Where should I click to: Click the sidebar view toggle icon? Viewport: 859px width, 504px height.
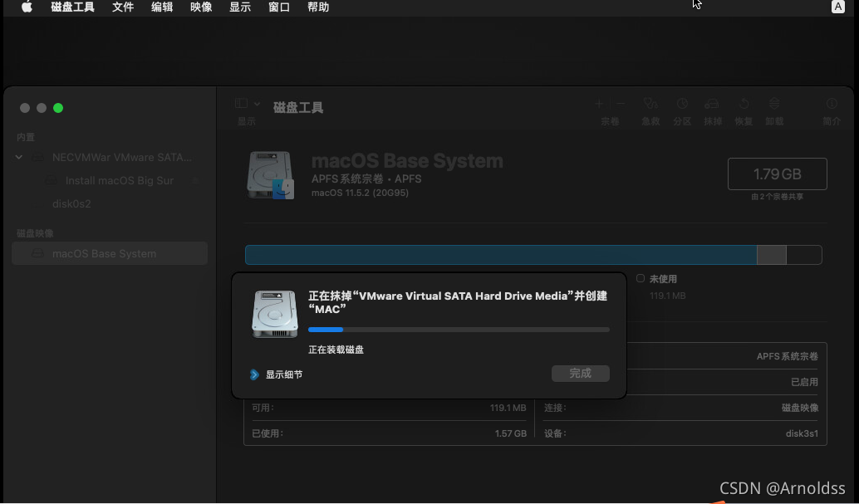pos(241,103)
